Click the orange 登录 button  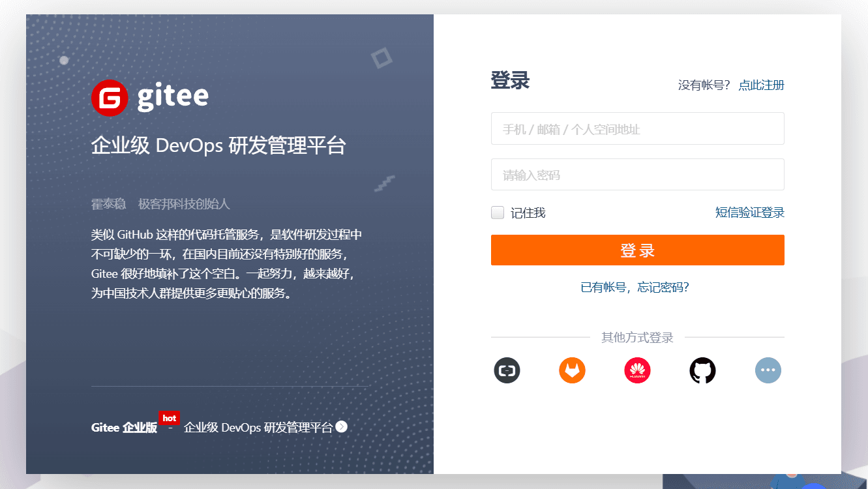[x=638, y=250]
